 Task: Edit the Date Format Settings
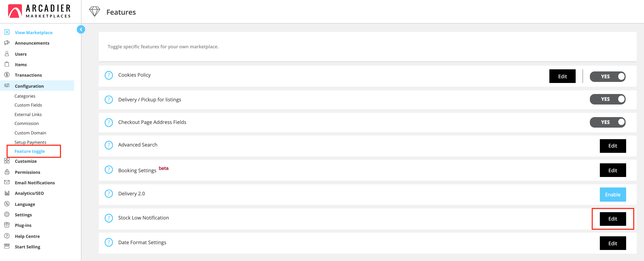(x=613, y=243)
